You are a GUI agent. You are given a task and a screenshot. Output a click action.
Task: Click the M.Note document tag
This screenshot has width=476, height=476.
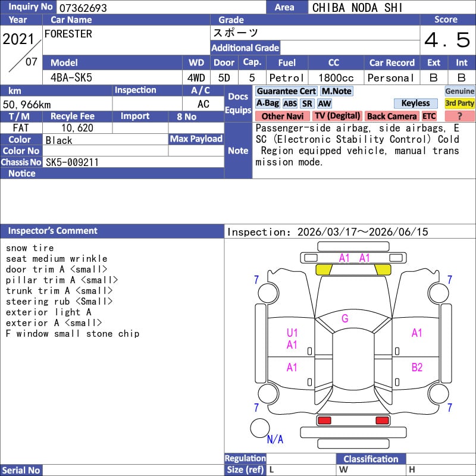[x=336, y=91]
